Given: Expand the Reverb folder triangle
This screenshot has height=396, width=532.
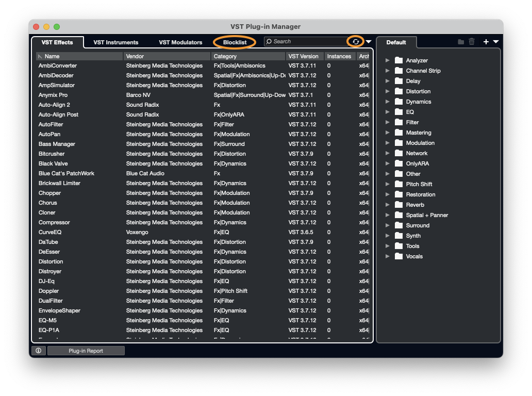Looking at the screenshot, I should [x=387, y=205].
